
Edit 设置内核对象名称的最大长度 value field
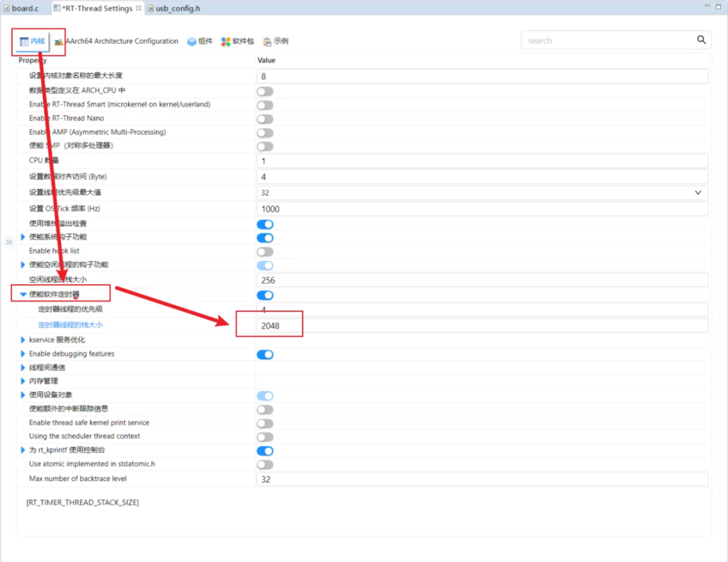pyautogui.click(x=482, y=76)
